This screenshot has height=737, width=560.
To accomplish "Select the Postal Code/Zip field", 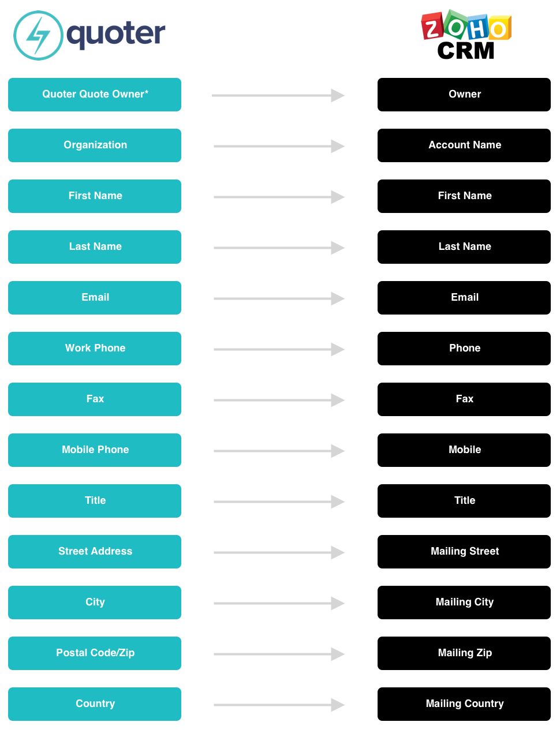I will [95, 653].
